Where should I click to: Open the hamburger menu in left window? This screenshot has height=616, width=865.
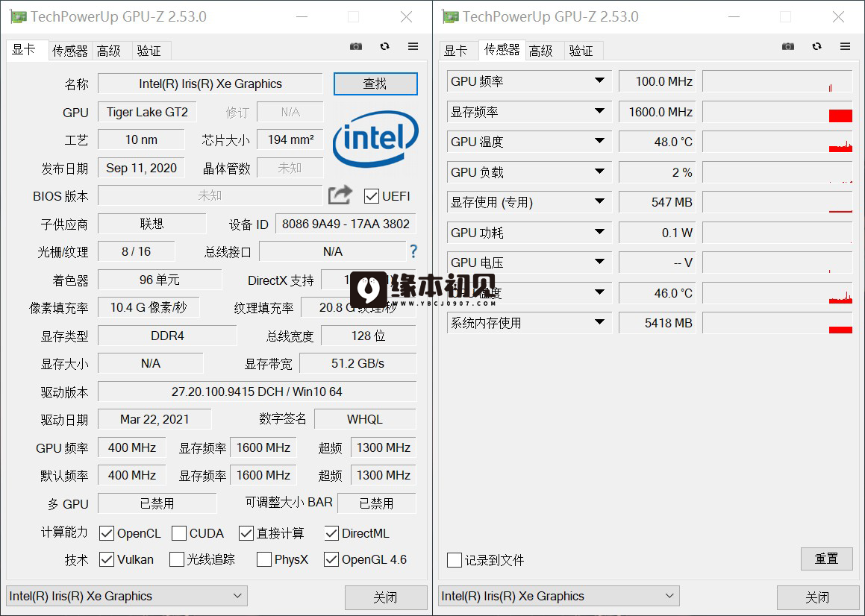pos(413,46)
